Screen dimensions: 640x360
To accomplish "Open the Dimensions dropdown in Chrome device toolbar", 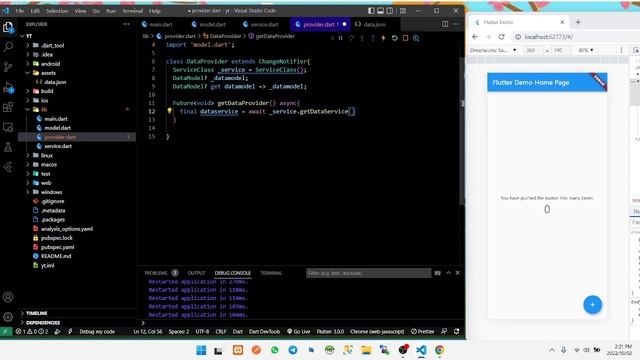I will (493, 50).
